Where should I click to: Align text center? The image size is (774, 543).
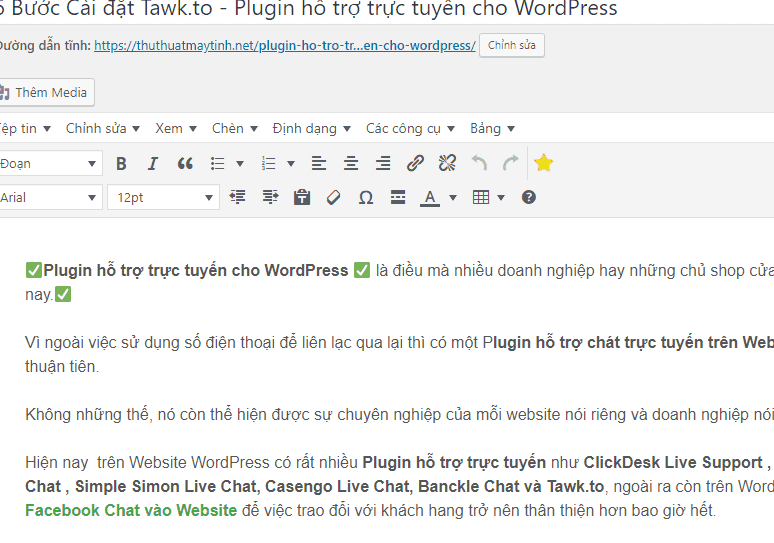point(351,164)
